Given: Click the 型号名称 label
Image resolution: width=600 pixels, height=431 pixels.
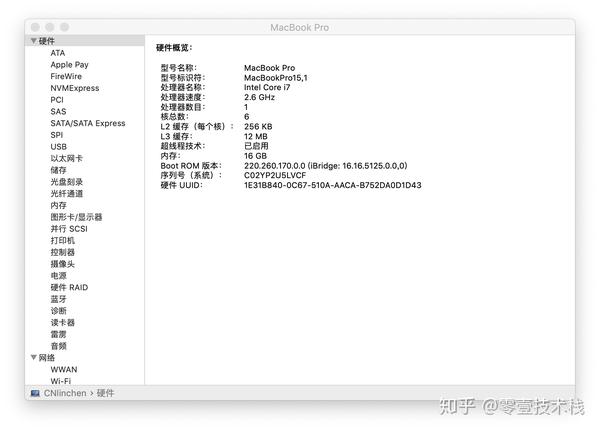Looking at the screenshot, I should pos(179,68).
